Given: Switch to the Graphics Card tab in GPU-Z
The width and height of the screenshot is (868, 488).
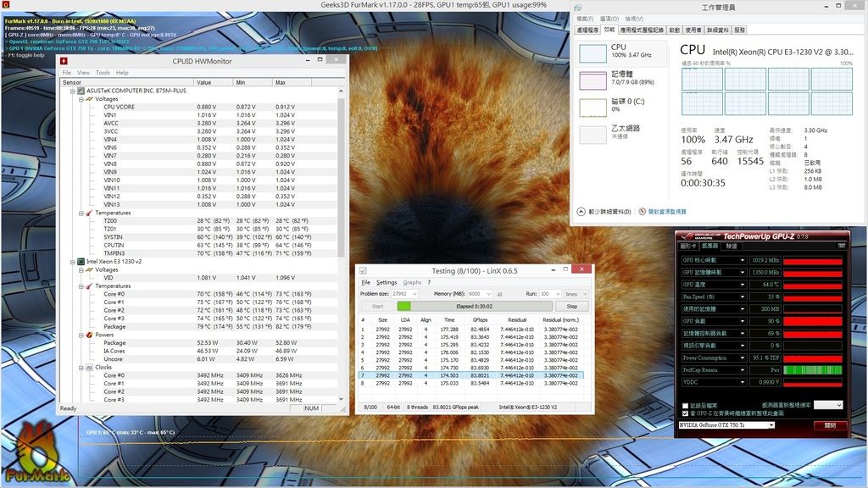Looking at the screenshot, I should 688,246.
